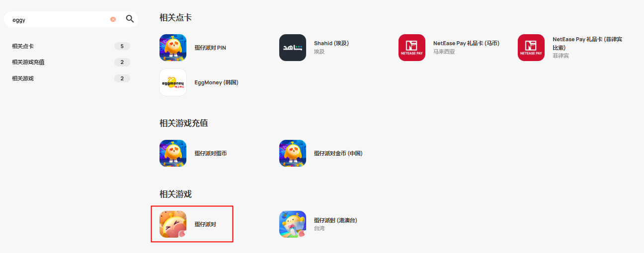Viewport: 644px width, 253px height.
Task: Open NetEase Pay 礼品卡 (菲律宾比索) icon
Action: point(531,48)
